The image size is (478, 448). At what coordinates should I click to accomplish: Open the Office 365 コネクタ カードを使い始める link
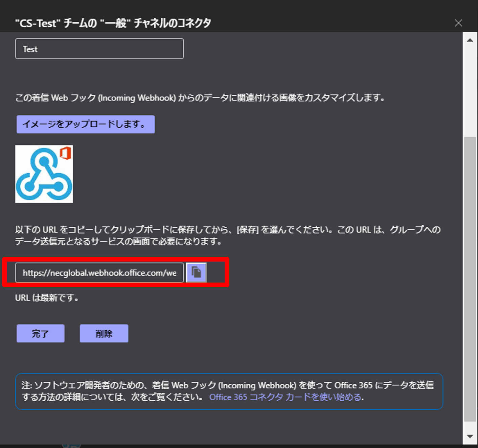(286, 397)
